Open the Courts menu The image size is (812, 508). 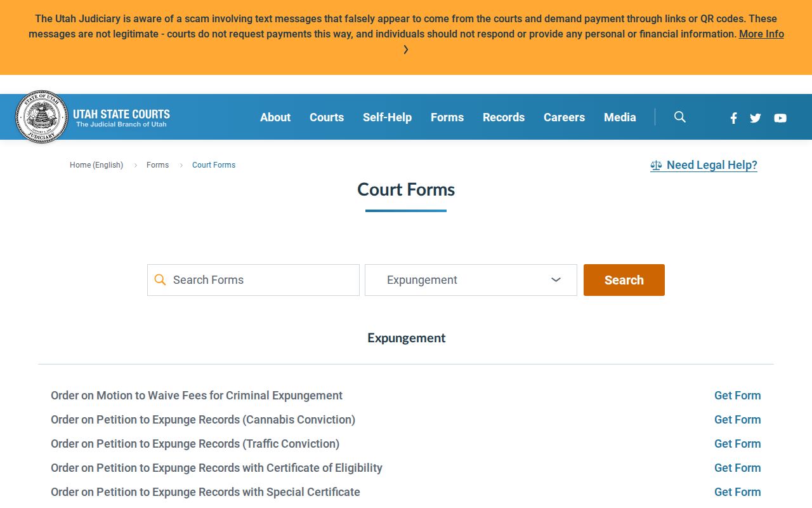tap(327, 117)
